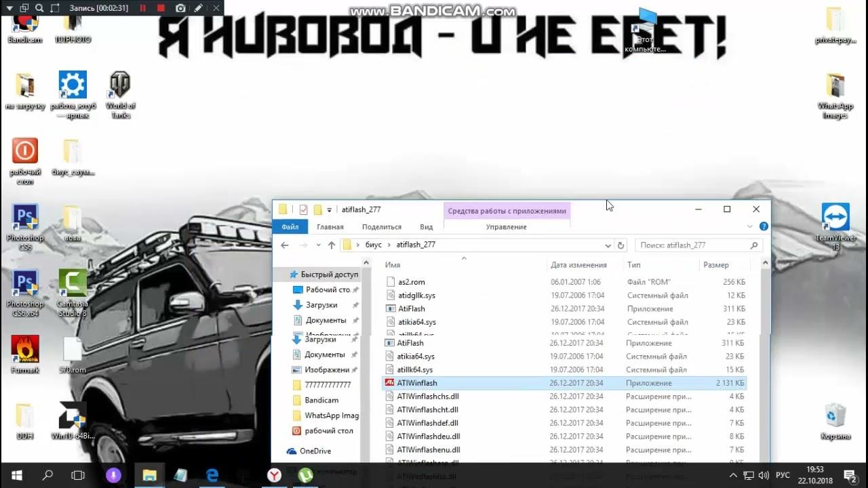This screenshot has width=868, height=488.
Task: Switch to the Главная ribbon tab
Action: point(330,227)
